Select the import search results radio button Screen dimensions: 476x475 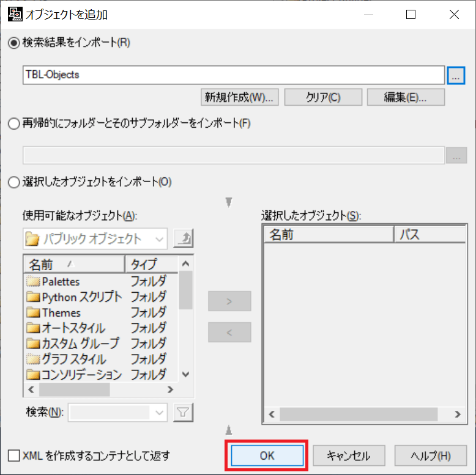[x=14, y=43]
